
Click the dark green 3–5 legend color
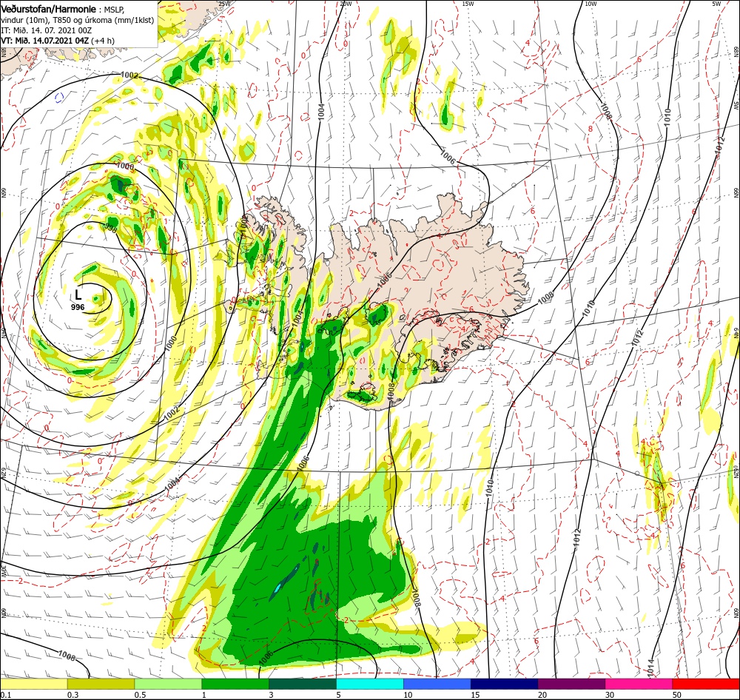[303, 684]
